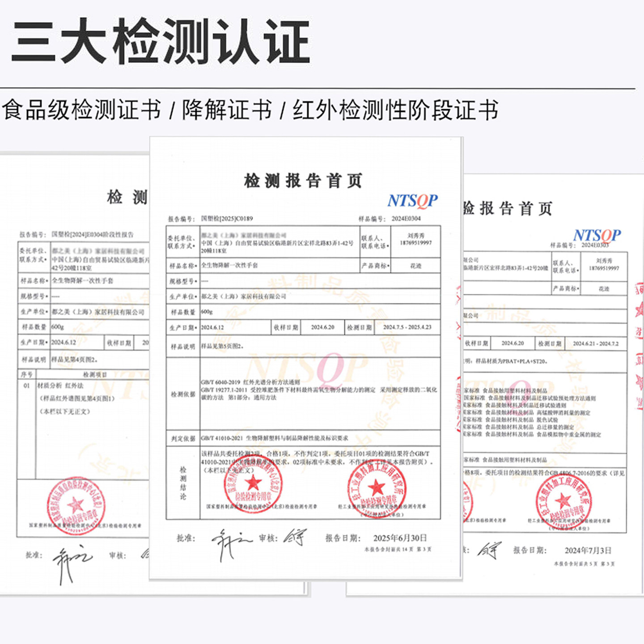The width and height of the screenshot is (644, 644).
Task: Click contact name 刘秀秀 on center report
Action: coord(416,235)
